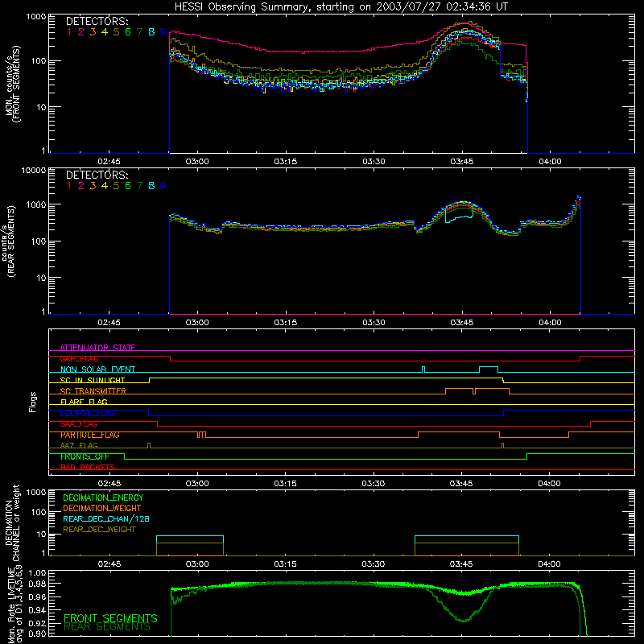This screenshot has height=644, width=644.
Task: Select the GAP_FLAG label
Action: [79, 358]
